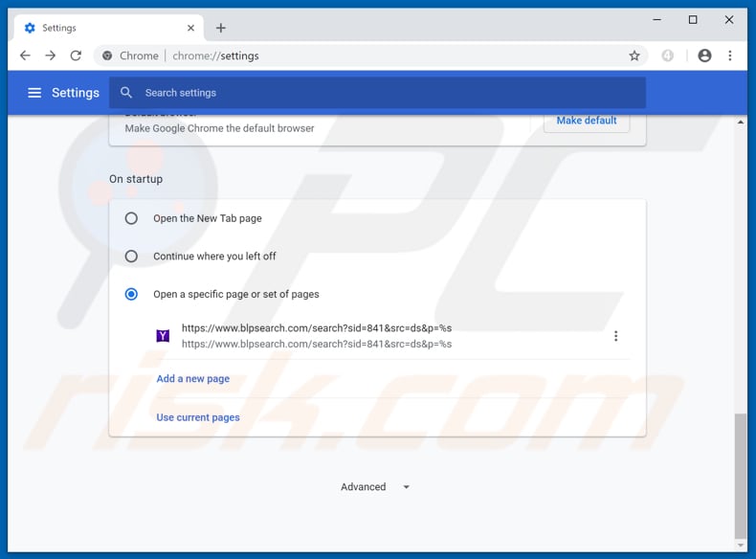Click Use current pages link
The height and width of the screenshot is (559, 756).
pos(198,417)
